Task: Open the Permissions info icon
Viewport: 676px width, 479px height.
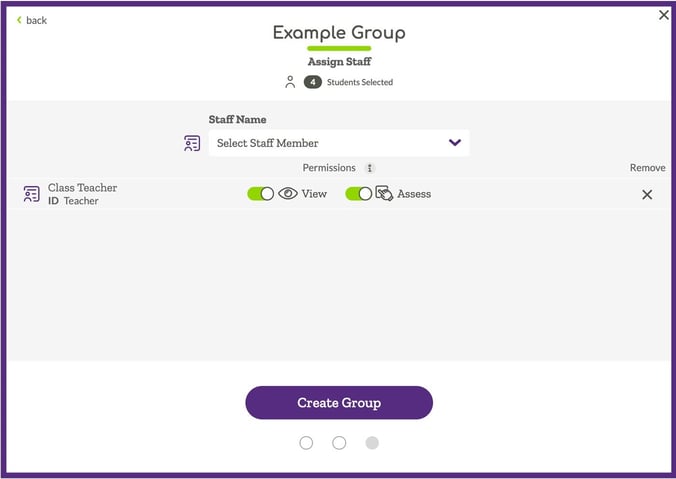Action: click(x=369, y=168)
